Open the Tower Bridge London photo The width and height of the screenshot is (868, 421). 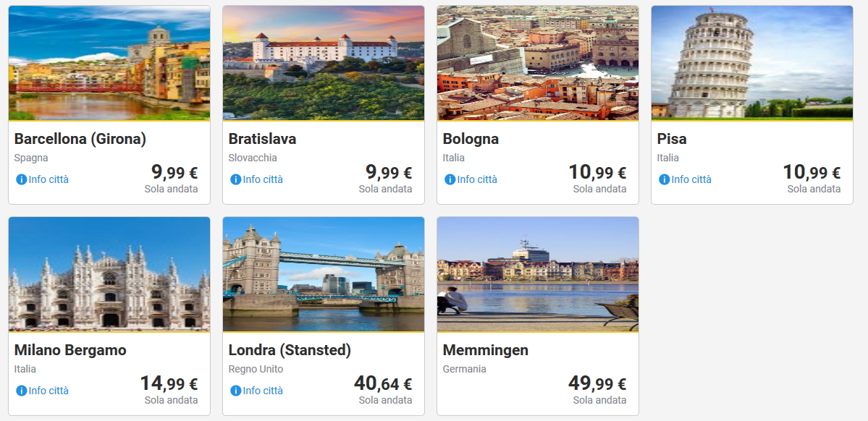324,274
